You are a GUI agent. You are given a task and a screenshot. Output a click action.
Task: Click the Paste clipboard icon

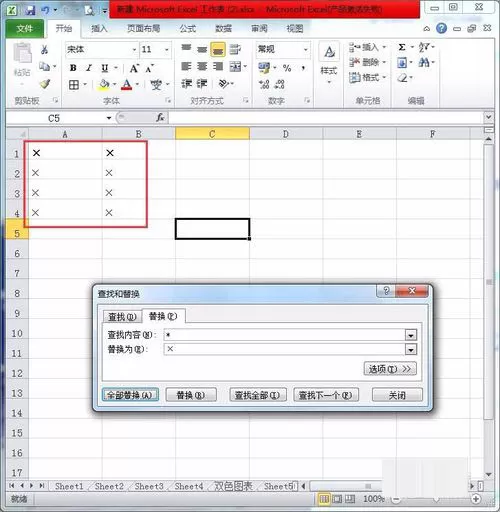[22, 53]
